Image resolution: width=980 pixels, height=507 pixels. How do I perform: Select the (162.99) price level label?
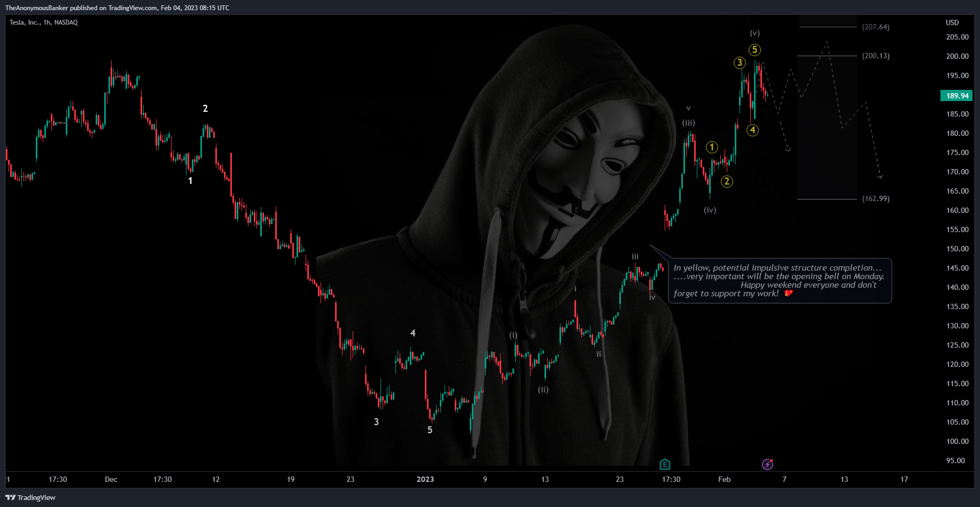(x=876, y=198)
